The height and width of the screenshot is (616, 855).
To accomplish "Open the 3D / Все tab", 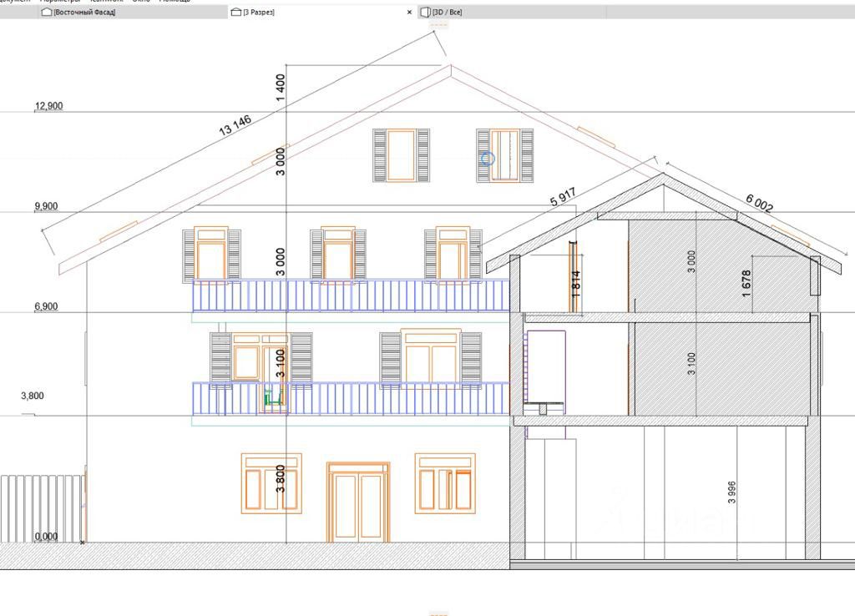I will point(512,12).
